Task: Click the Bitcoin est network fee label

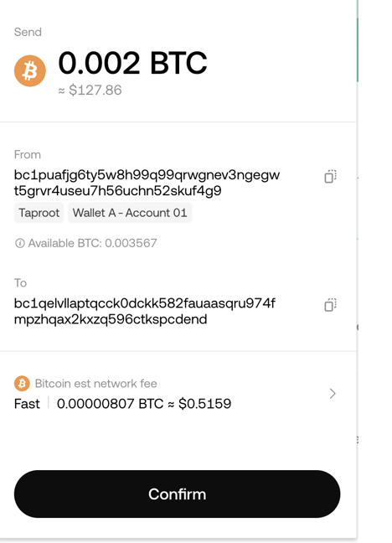Action: (x=96, y=383)
